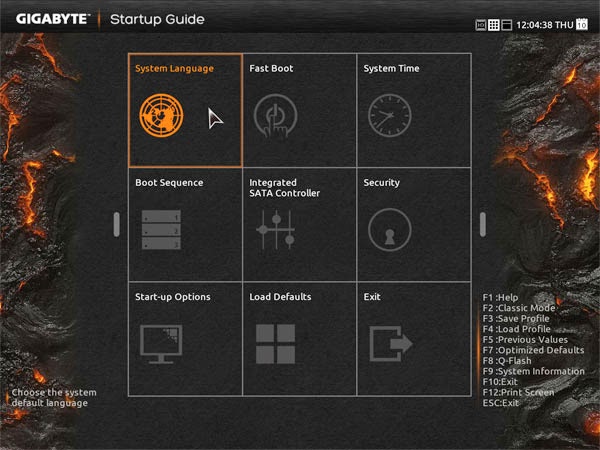600x450 pixels.
Task: Switch to the window-style view icon
Action: [507, 25]
